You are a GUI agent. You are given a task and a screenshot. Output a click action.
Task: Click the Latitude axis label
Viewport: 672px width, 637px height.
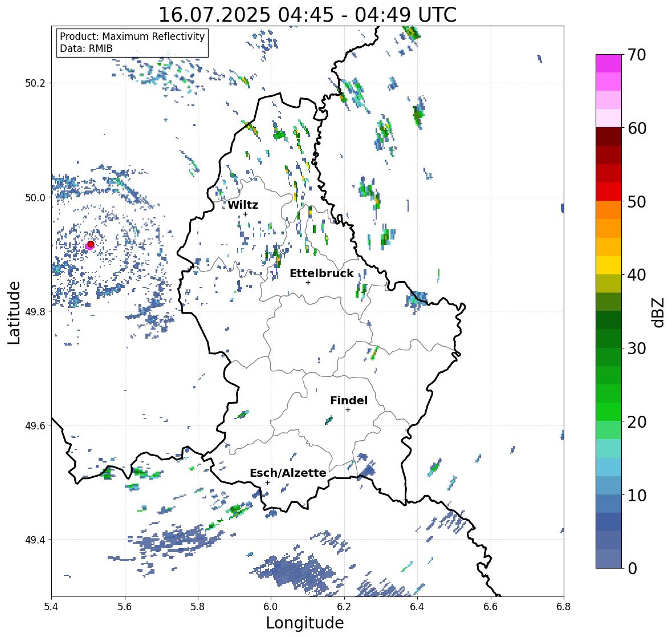coord(14,313)
